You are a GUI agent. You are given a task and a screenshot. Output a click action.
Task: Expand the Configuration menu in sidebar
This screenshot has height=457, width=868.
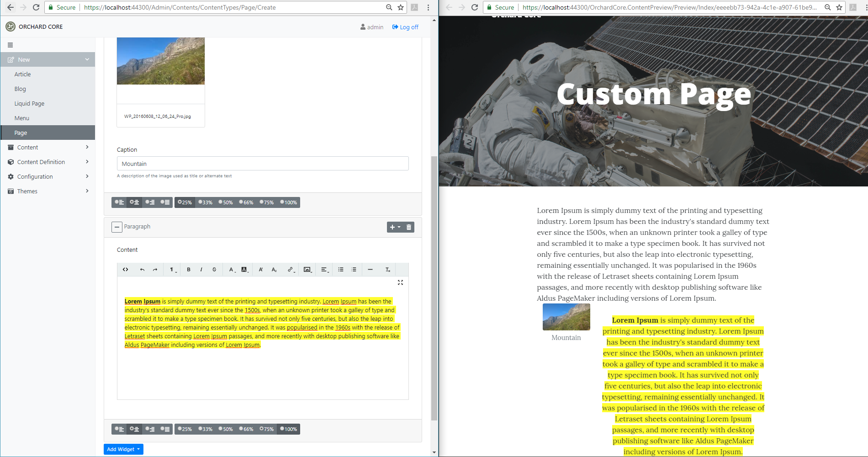point(48,176)
